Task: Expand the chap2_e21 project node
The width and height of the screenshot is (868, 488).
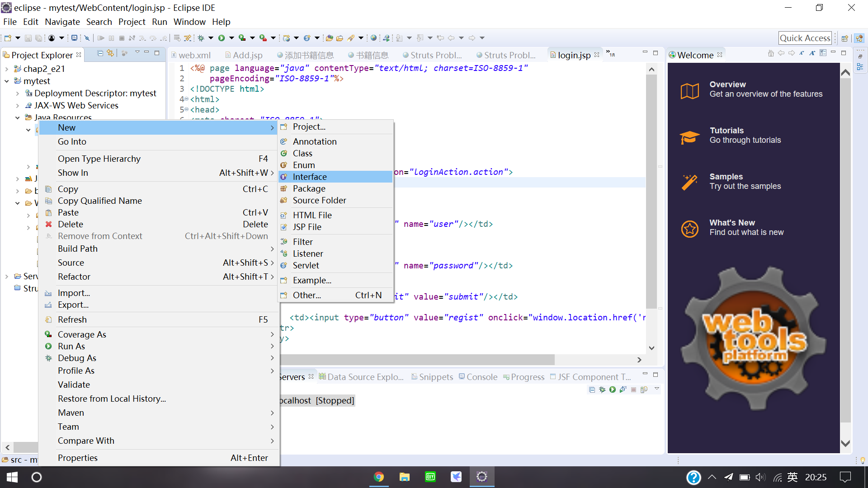Action: [7, 69]
